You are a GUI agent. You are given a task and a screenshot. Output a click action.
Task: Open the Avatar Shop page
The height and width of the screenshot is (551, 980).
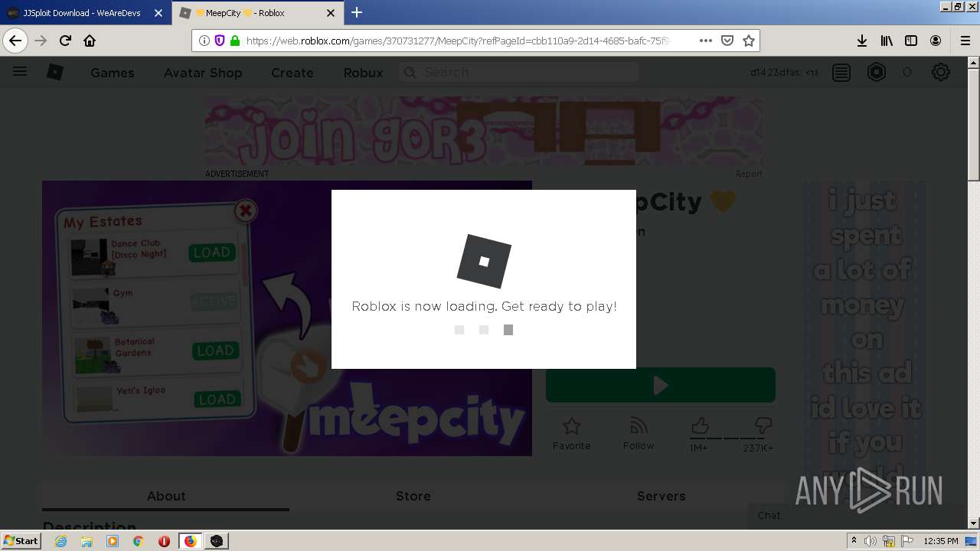[x=203, y=73]
